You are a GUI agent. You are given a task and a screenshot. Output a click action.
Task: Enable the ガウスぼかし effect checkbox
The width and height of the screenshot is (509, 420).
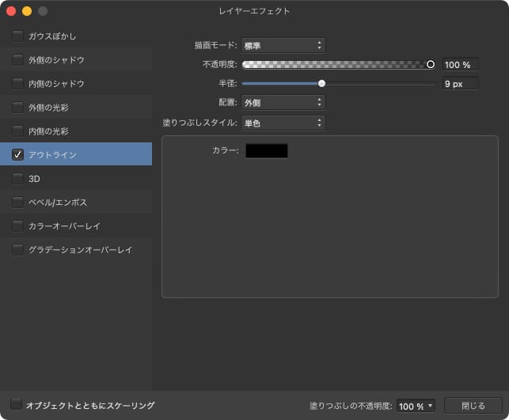click(x=17, y=36)
